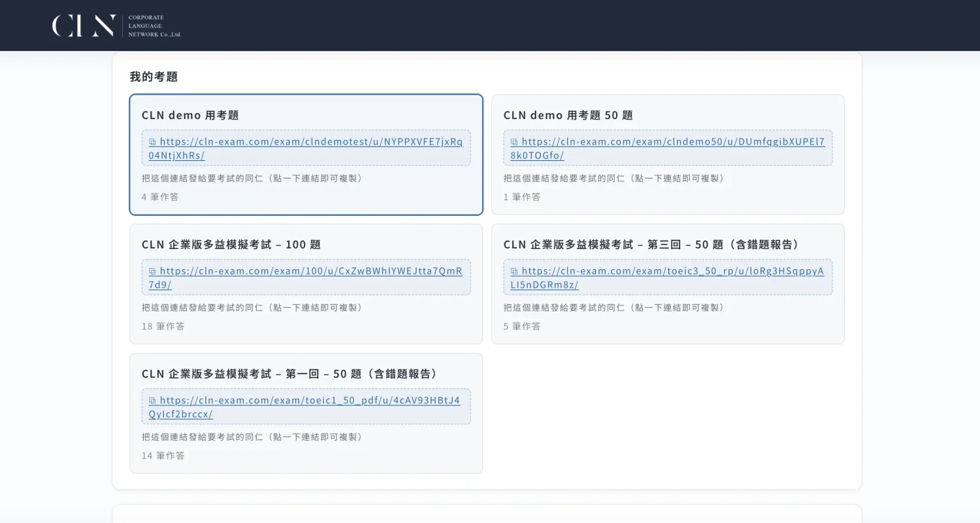
Task: Click copy icon in CLN demo 用考題 link
Action: pos(152,142)
